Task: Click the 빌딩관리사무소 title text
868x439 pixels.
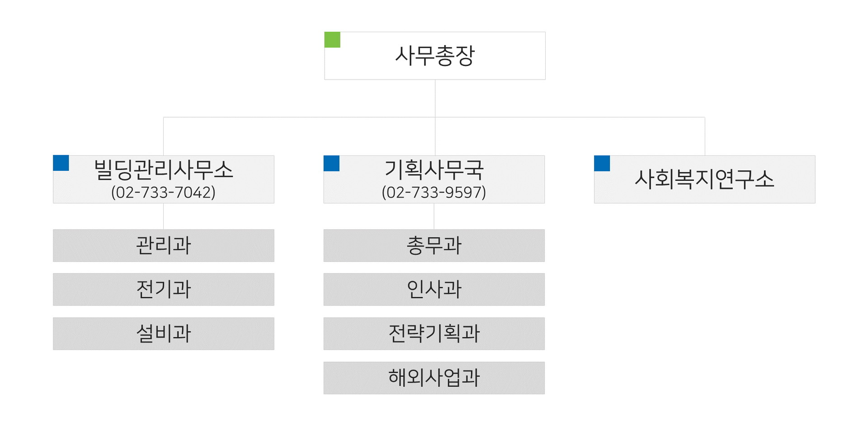Action: pos(164,170)
